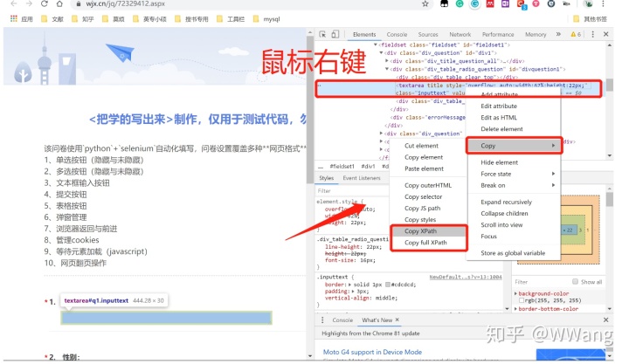The width and height of the screenshot is (629, 364).
Task: Select Copy XPath from the submenu
Action: pos(428,231)
